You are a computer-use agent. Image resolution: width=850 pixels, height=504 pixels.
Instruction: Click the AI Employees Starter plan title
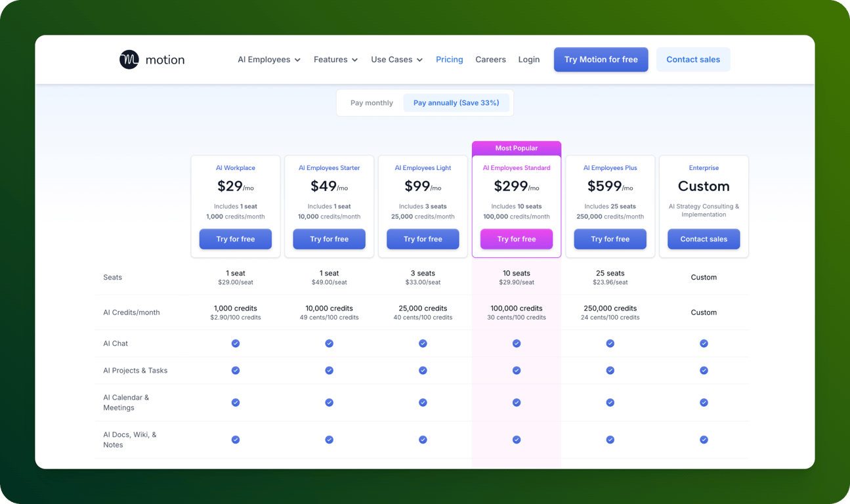pos(329,168)
